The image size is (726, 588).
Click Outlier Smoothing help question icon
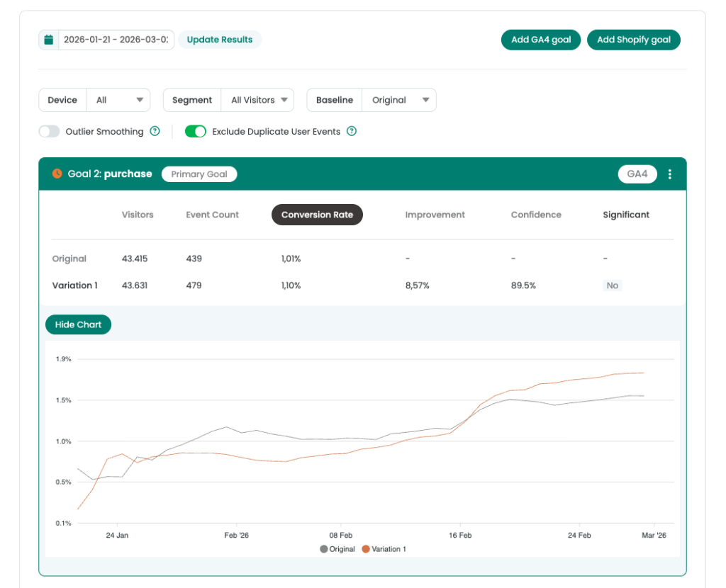(155, 131)
